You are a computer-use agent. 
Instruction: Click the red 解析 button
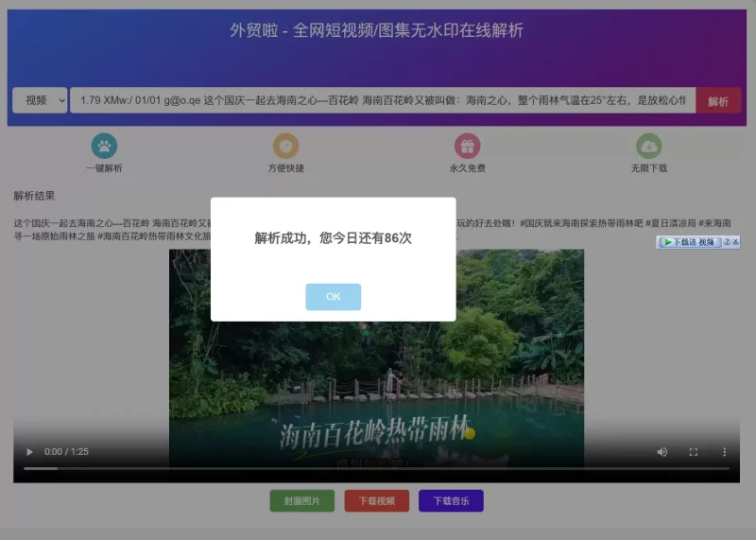(x=718, y=100)
